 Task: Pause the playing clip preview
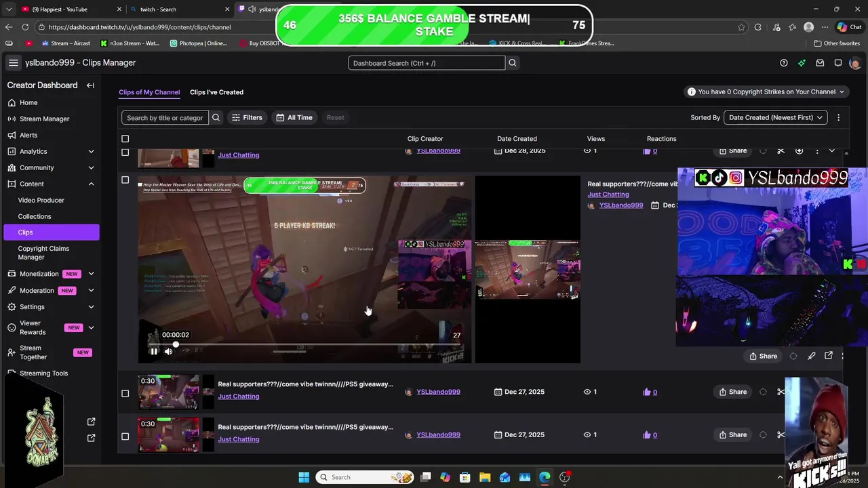point(154,351)
